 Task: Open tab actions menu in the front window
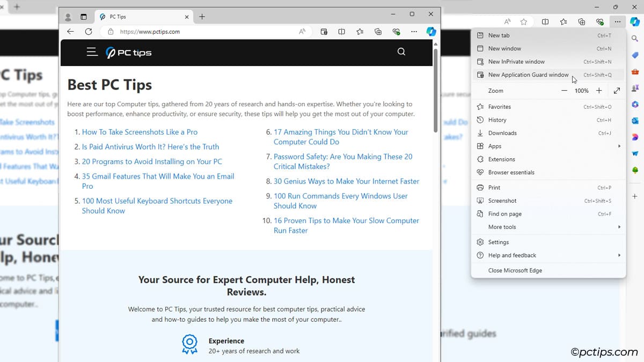point(84,17)
